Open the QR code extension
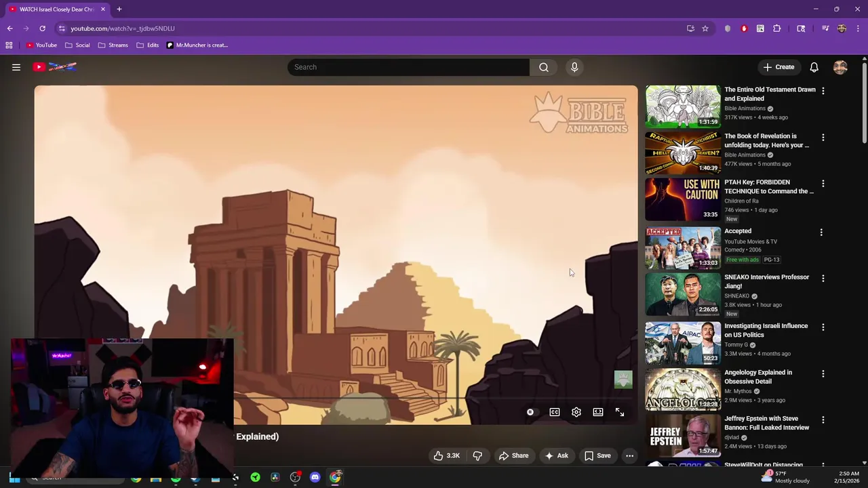This screenshot has width=868, height=488. coord(760,28)
